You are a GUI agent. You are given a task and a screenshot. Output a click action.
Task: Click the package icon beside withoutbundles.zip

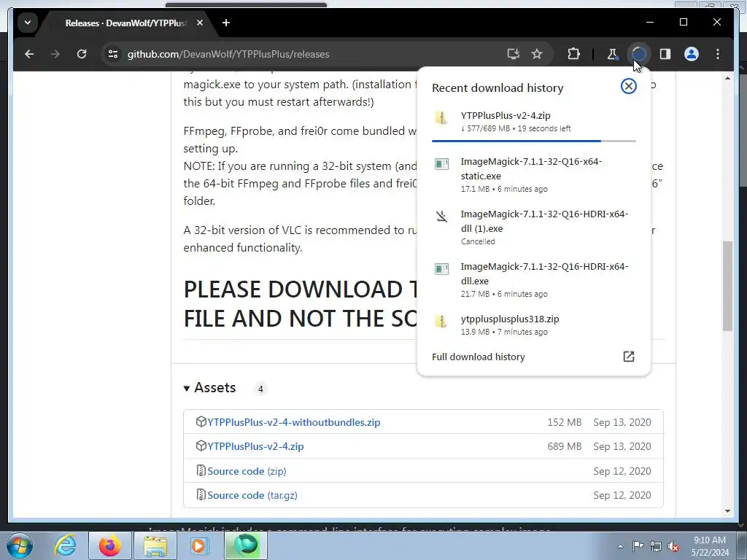tap(201, 421)
